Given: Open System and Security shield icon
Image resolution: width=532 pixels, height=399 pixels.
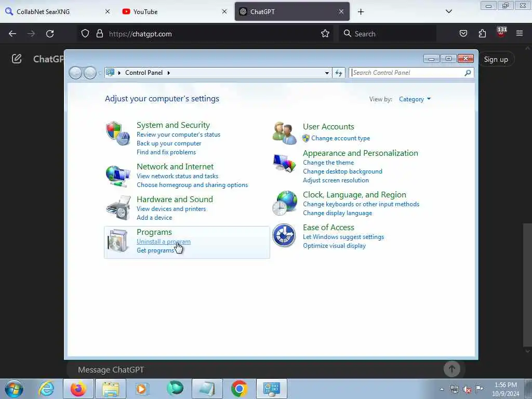Looking at the screenshot, I should pyautogui.click(x=118, y=134).
